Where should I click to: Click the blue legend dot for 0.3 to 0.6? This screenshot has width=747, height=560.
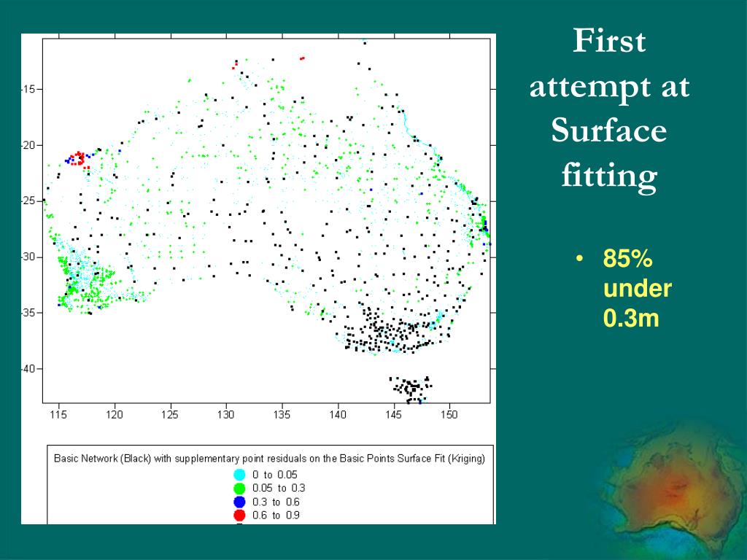[239, 502]
